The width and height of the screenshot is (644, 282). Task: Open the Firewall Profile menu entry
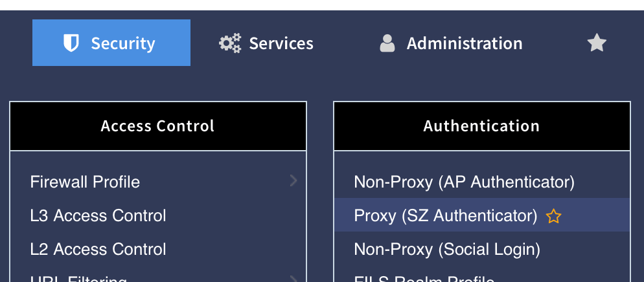pos(85,182)
